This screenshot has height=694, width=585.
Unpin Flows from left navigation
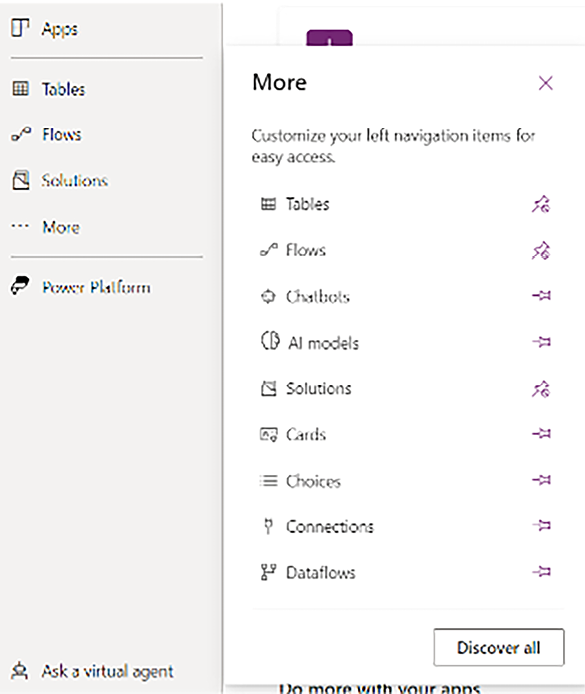541,251
